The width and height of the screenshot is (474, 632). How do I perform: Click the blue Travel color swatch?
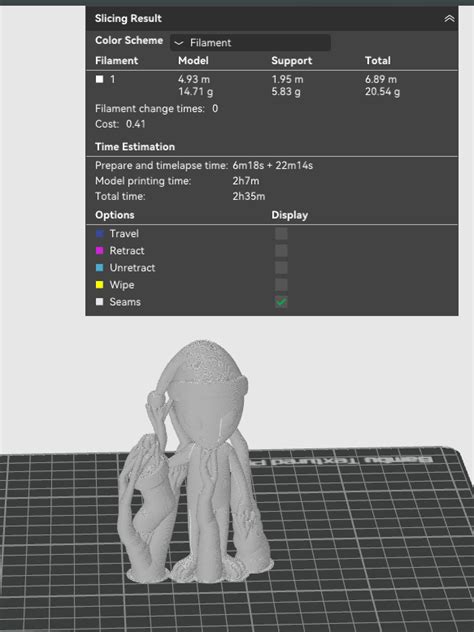100,234
